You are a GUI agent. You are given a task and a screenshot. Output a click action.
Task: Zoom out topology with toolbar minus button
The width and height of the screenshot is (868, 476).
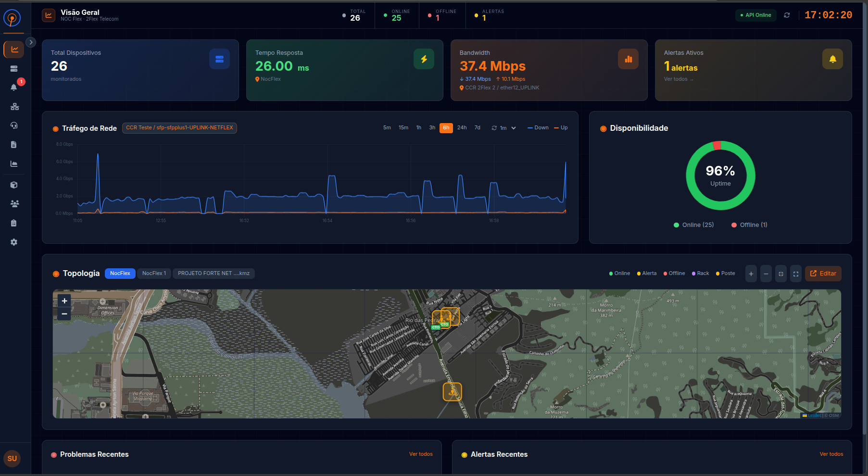[x=766, y=274]
